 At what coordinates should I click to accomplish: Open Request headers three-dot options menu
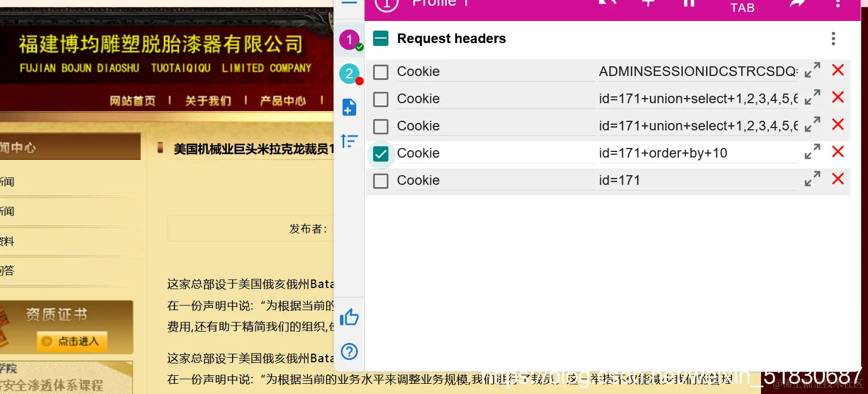[833, 39]
